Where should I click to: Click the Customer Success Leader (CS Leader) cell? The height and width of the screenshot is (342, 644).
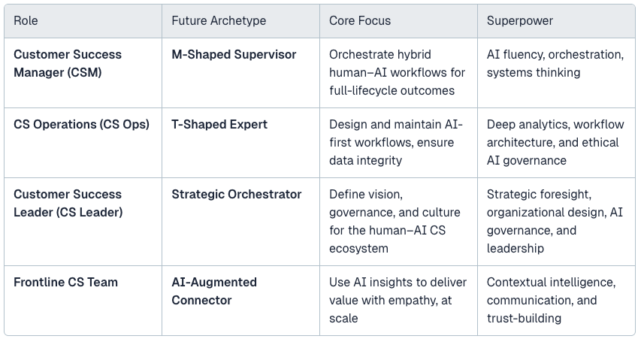click(83, 222)
